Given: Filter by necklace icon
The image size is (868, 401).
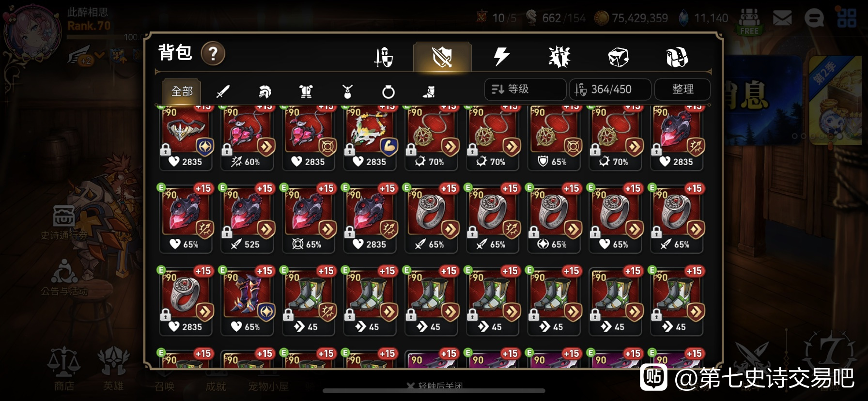Looking at the screenshot, I should tap(347, 92).
